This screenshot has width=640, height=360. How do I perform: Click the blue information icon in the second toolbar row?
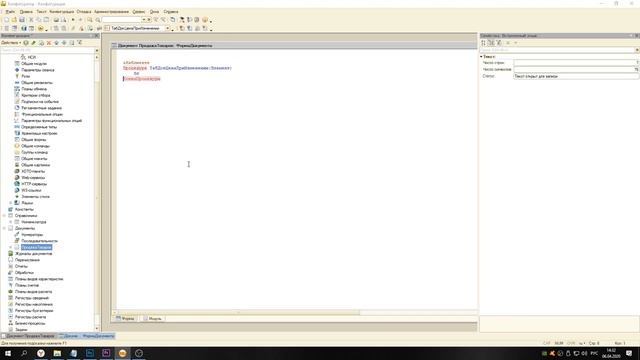(23, 28)
